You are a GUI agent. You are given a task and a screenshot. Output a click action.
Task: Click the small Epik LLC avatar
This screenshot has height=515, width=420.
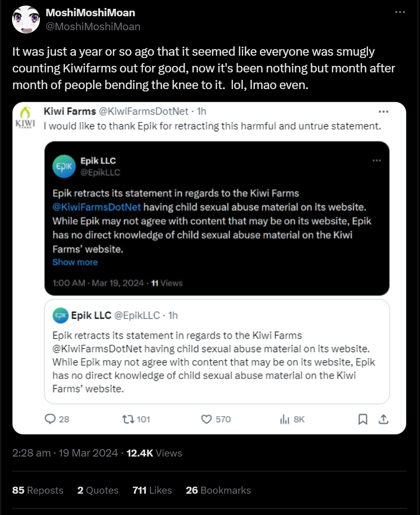point(60,315)
